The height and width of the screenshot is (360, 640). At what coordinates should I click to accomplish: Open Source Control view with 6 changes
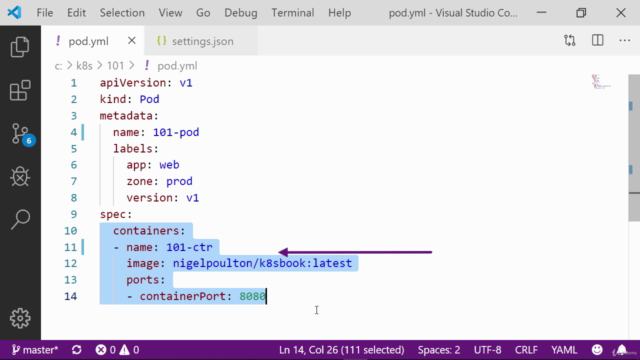pos(22,134)
